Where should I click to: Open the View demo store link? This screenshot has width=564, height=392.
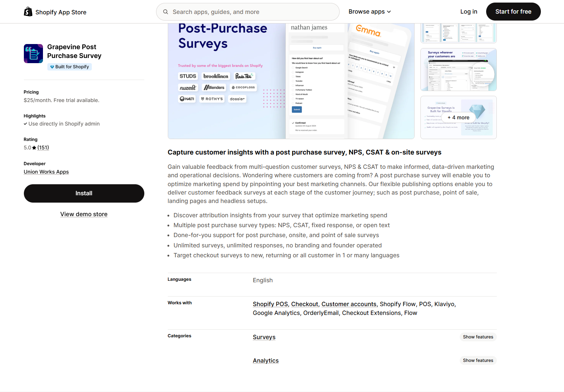(x=84, y=214)
